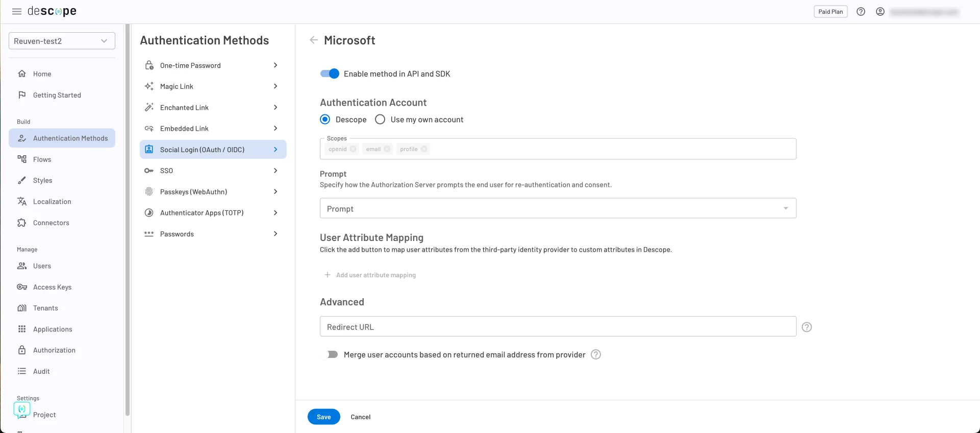Toggle Merge user accounts by email switch
The height and width of the screenshot is (433, 980).
(330, 354)
